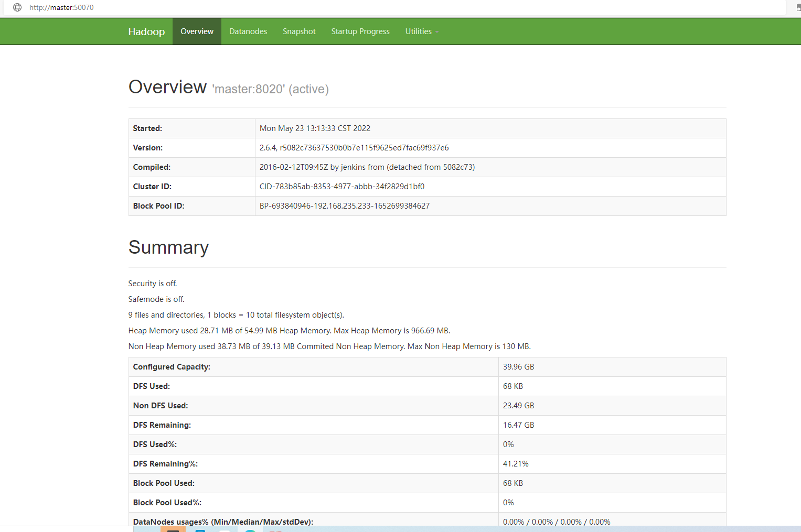Screen dimensions: 801x532
Task: Select the started time 'Mon May 23 13:13:33 CST 2022'
Action: pos(315,128)
